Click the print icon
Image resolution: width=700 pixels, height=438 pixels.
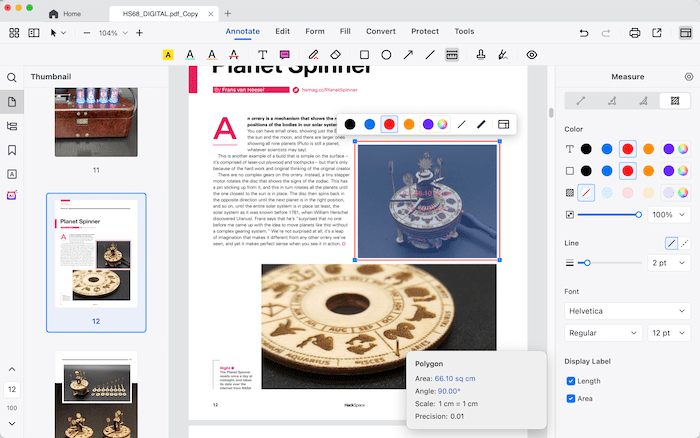pyautogui.click(x=634, y=33)
